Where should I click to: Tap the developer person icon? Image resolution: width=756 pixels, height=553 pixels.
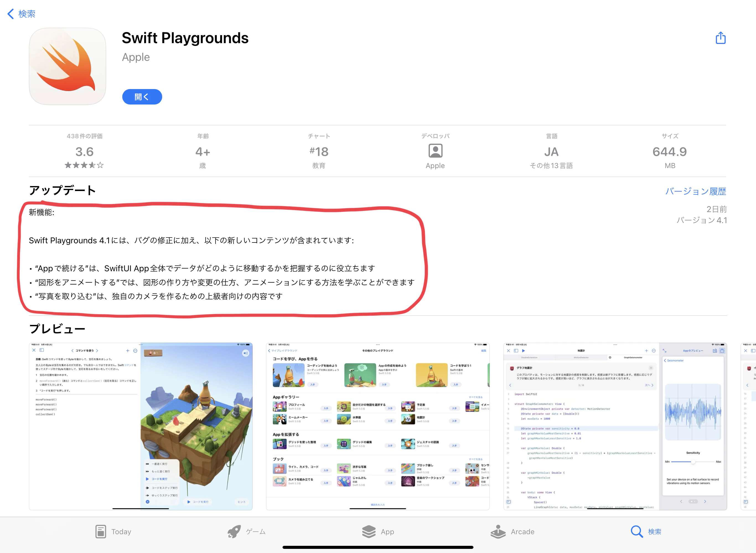coord(435,151)
